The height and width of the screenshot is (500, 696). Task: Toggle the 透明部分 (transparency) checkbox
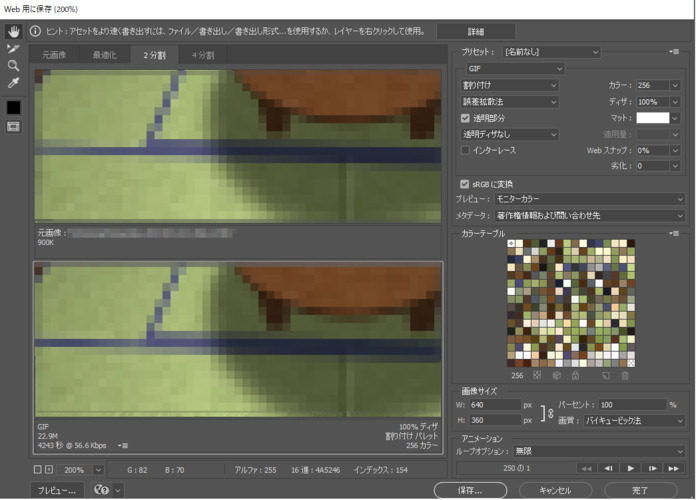(x=465, y=118)
